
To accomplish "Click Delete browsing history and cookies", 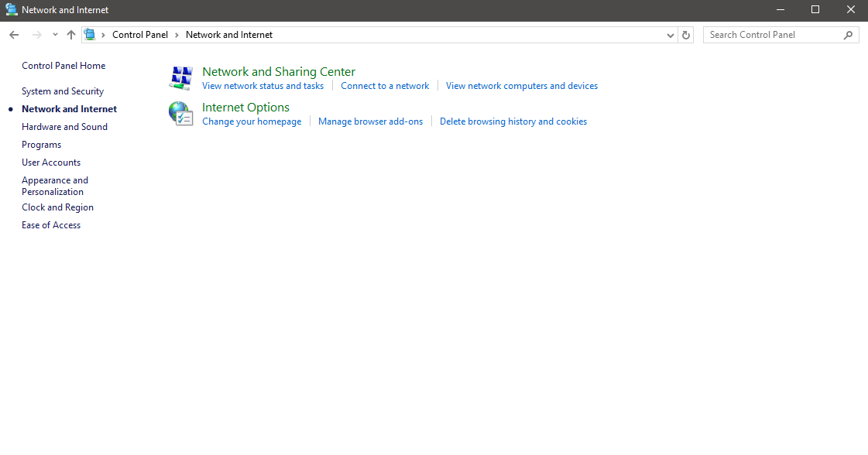I will [x=513, y=121].
